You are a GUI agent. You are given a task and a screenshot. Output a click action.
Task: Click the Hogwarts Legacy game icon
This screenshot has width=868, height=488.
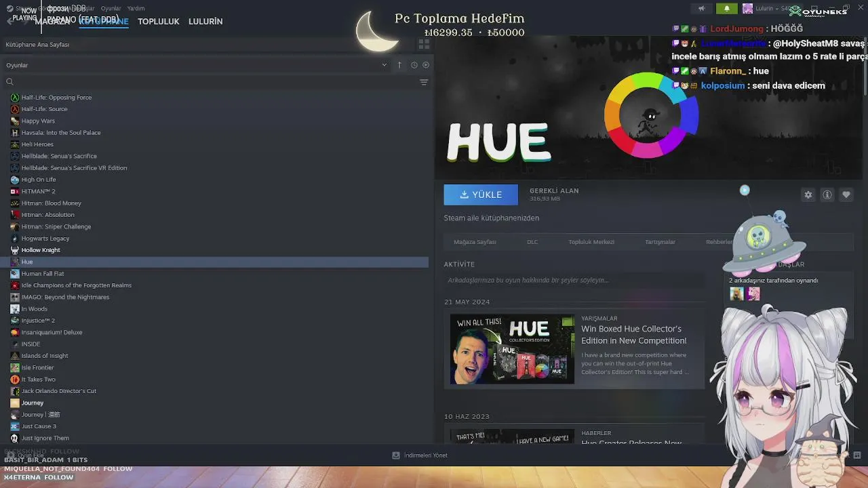15,239
